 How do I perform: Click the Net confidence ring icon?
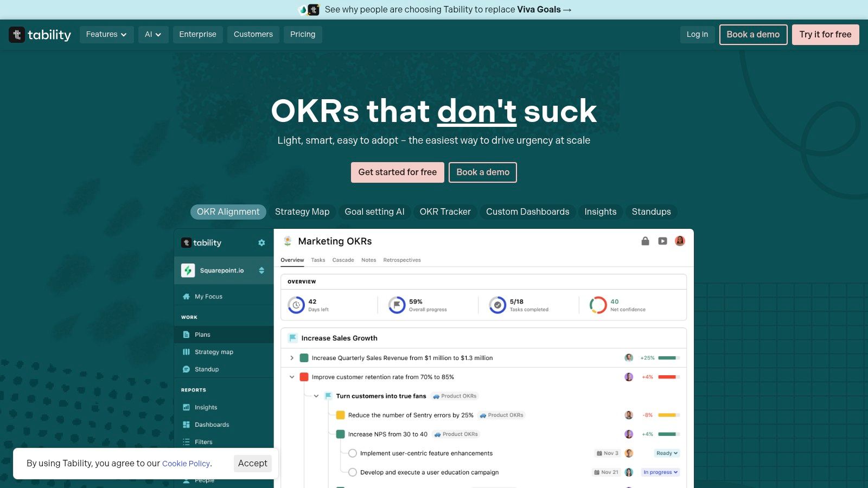598,305
